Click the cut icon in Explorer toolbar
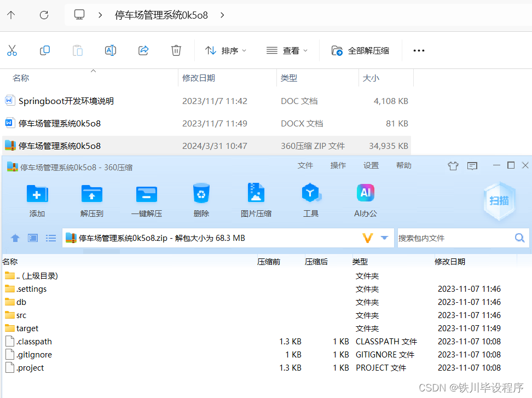The width and height of the screenshot is (532, 398). coord(12,50)
